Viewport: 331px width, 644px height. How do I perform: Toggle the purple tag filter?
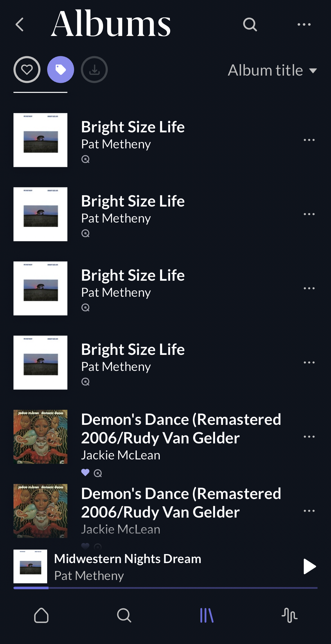(61, 70)
